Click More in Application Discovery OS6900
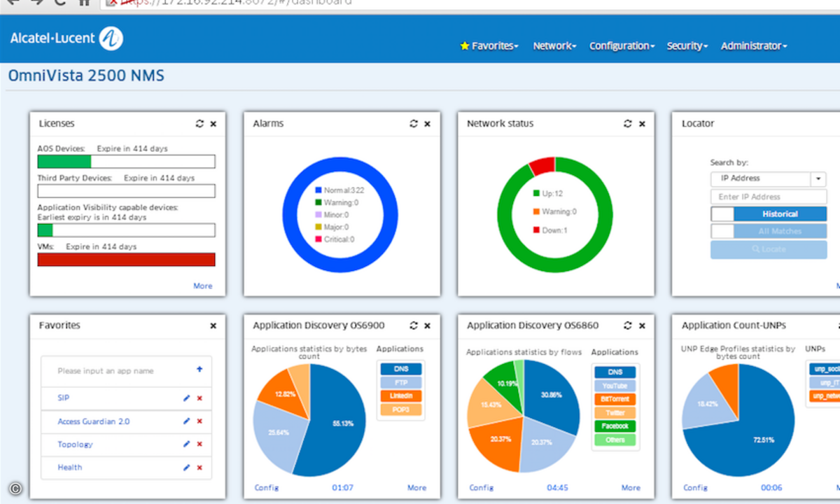The image size is (840, 504). (417, 487)
